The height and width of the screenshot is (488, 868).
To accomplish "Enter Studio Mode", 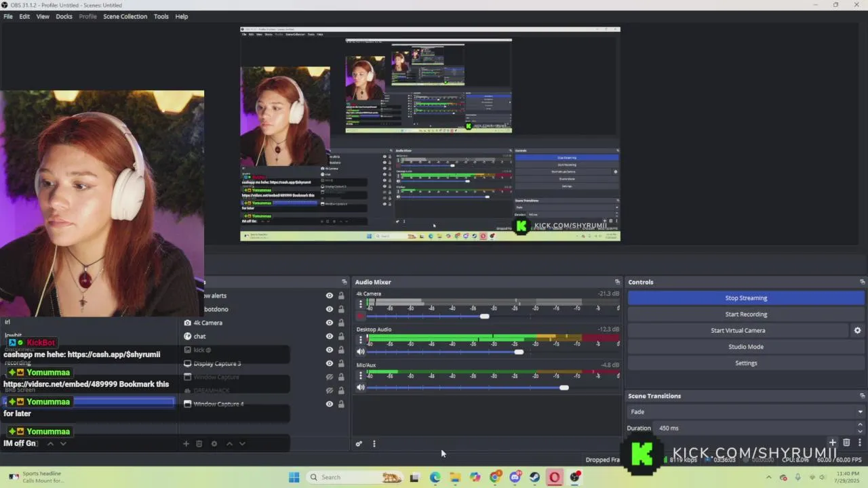I will click(746, 346).
